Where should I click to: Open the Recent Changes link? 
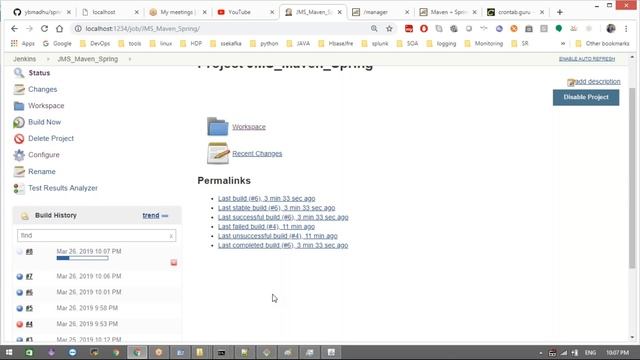pyautogui.click(x=257, y=153)
